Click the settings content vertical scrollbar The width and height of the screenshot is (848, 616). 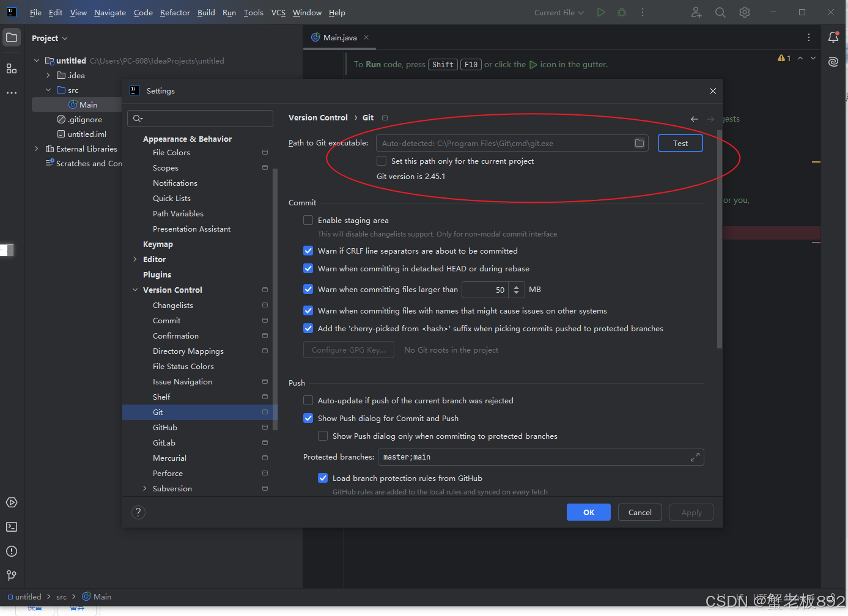click(720, 238)
